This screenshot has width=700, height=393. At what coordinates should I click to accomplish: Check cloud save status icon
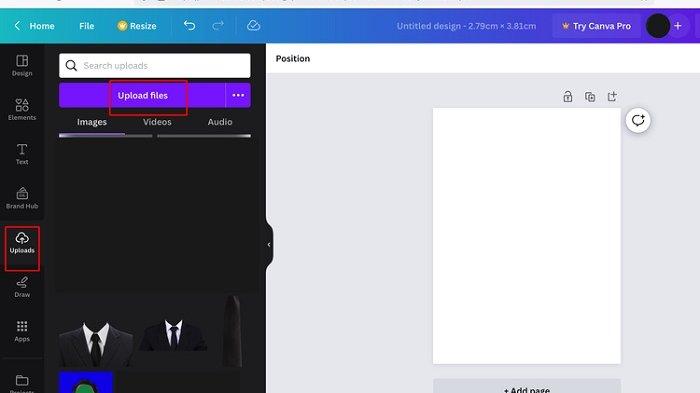253,25
